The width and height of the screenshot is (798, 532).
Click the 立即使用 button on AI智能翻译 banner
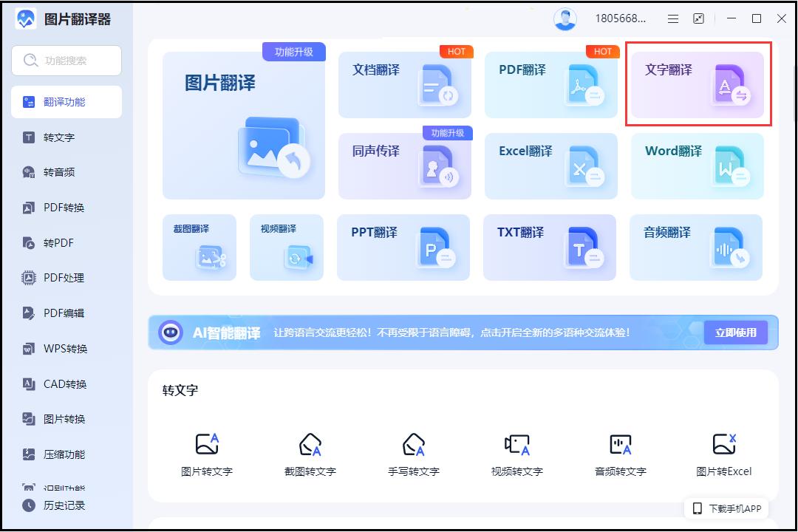tap(736, 332)
